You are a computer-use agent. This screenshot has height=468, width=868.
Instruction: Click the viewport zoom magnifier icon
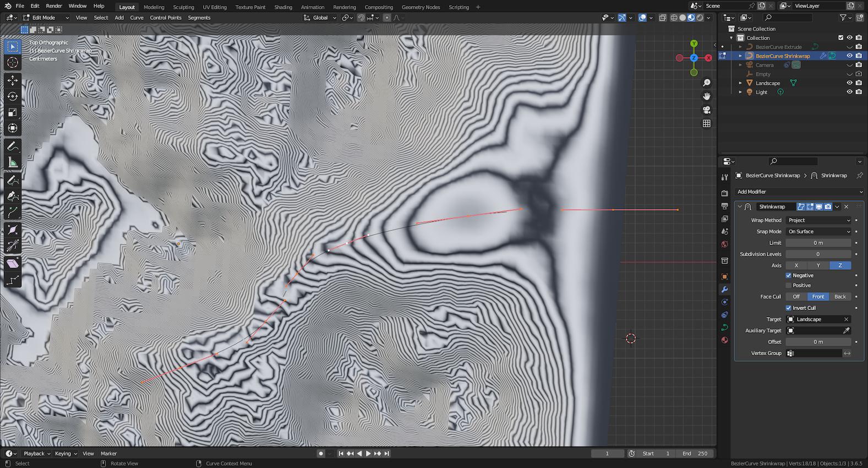pyautogui.click(x=707, y=83)
